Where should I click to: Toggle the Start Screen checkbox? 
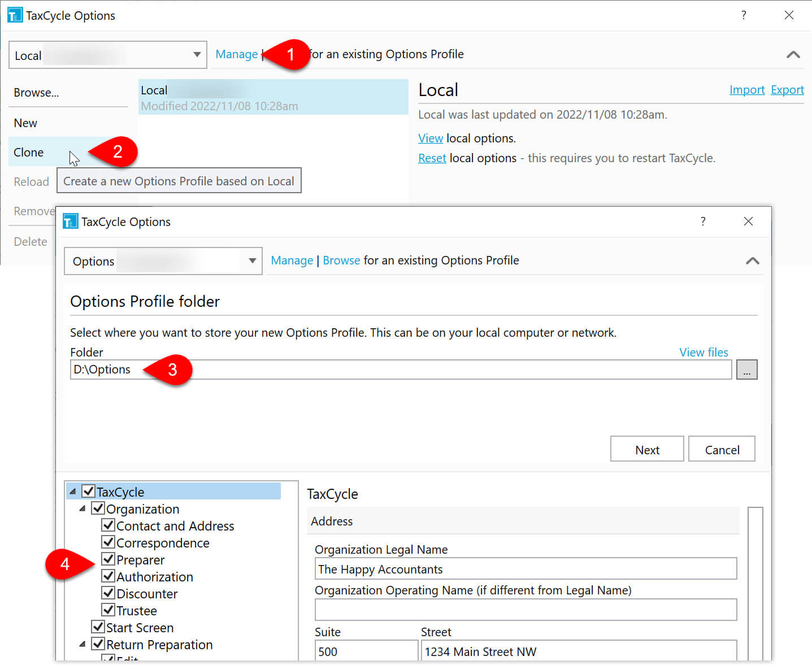coord(98,627)
